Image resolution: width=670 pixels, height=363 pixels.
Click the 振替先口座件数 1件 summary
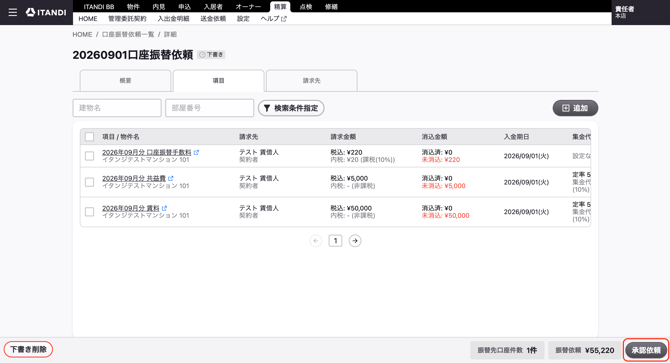pyautogui.click(x=507, y=350)
